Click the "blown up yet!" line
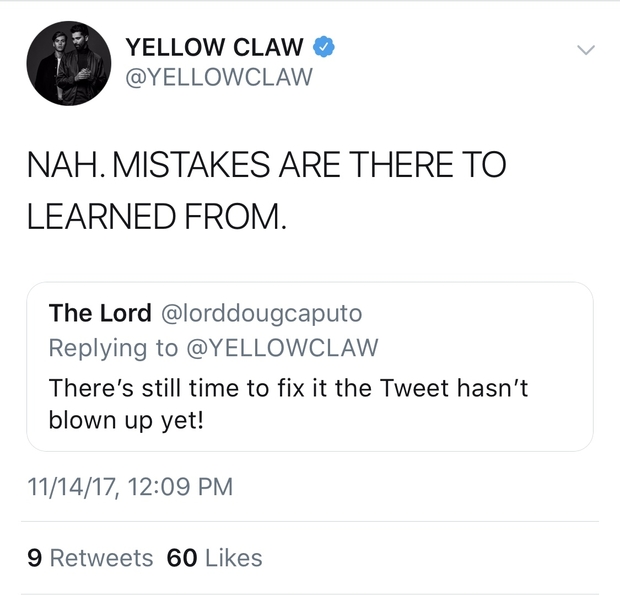Viewport: 620px width, 595px height. click(x=126, y=419)
